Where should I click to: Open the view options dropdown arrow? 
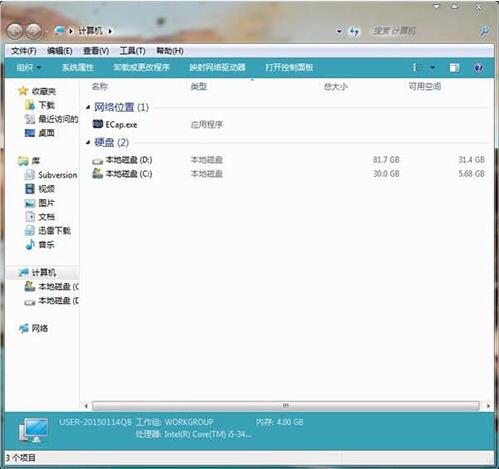click(432, 68)
